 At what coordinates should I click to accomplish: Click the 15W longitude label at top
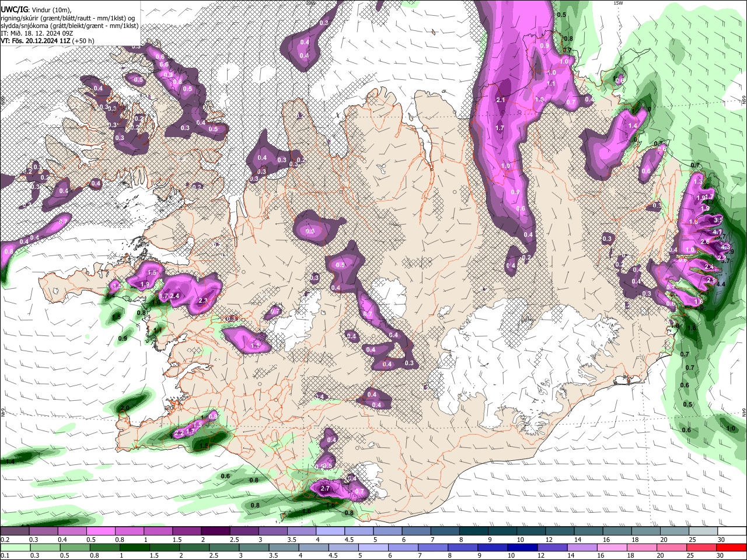(618, 3)
